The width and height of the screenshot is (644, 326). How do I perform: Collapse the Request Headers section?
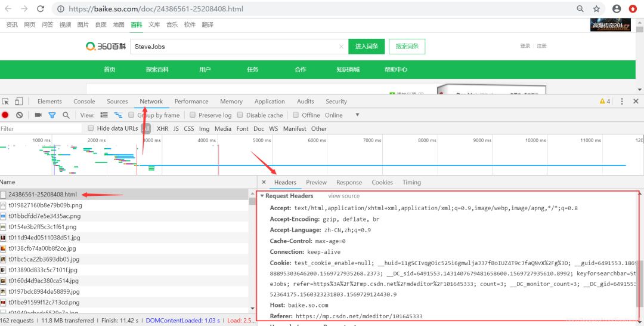coord(262,196)
